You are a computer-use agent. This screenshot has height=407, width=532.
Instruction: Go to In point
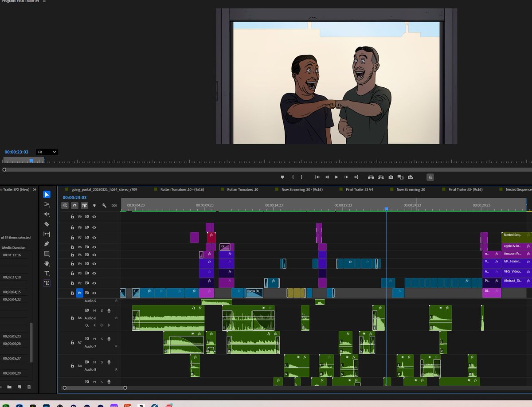(317, 177)
